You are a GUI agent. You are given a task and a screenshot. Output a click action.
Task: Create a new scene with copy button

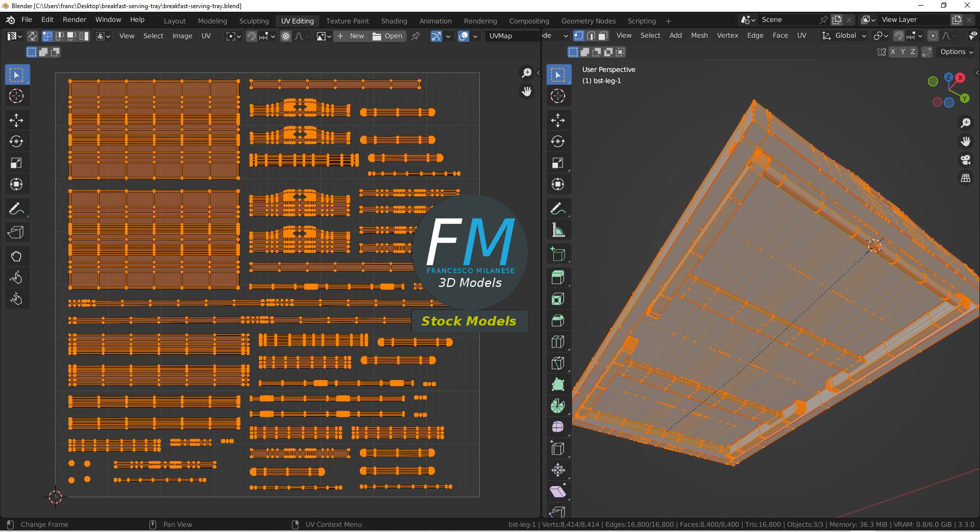837,20
